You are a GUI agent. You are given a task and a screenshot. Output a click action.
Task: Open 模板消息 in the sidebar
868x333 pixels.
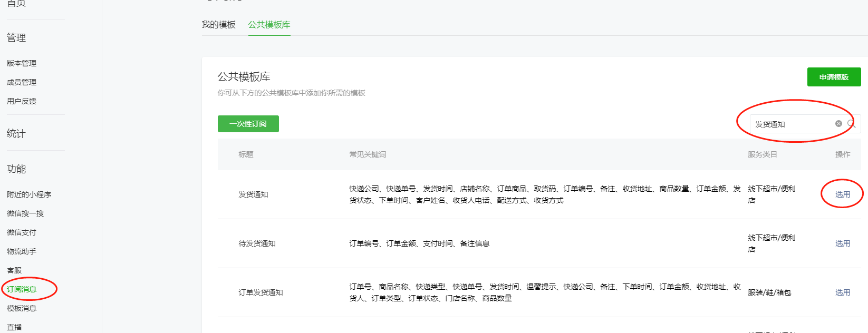click(22, 308)
